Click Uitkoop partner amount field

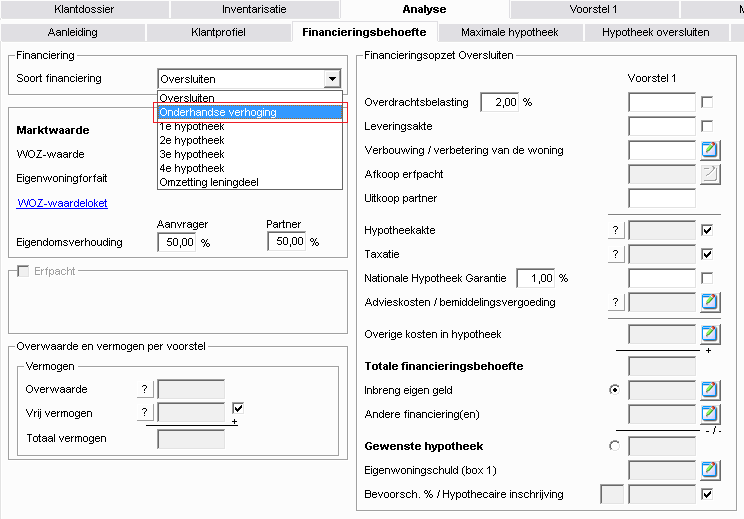[662, 198]
